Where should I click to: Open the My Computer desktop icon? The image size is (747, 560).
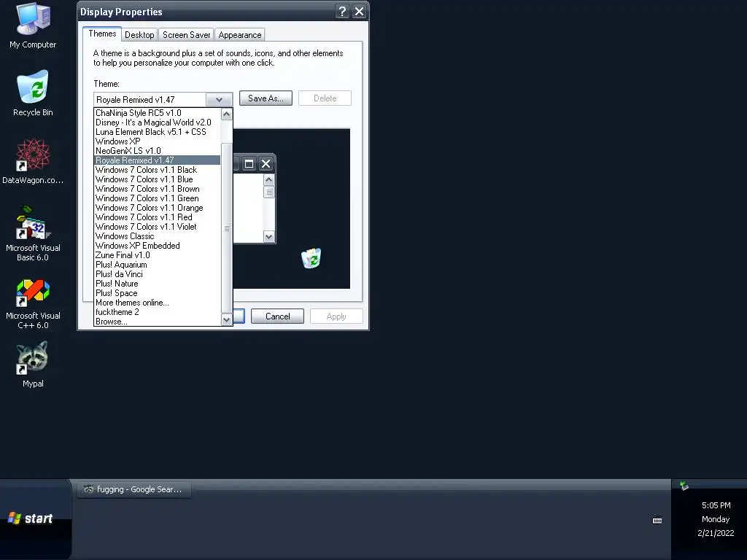(33, 26)
